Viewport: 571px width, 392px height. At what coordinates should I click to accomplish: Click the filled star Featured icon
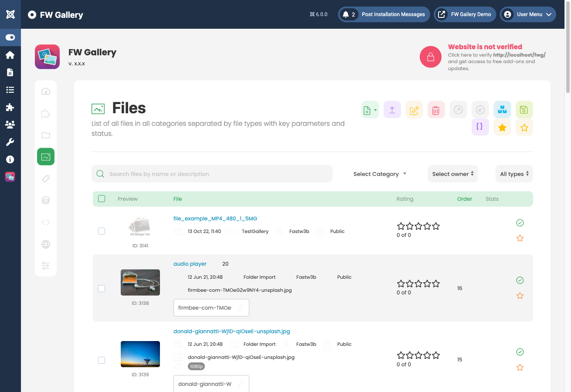coord(502,127)
